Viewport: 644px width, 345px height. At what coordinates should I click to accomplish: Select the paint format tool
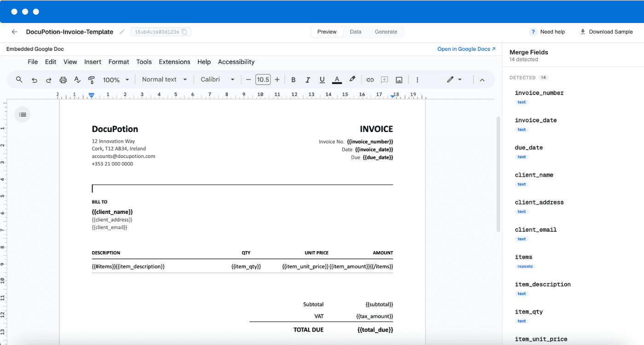click(x=92, y=80)
